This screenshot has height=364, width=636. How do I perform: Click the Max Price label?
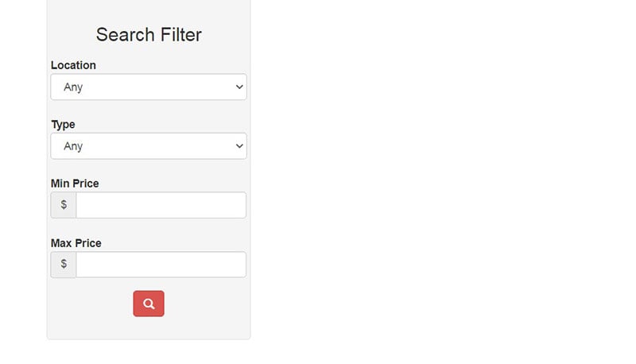(x=76, y=243)
